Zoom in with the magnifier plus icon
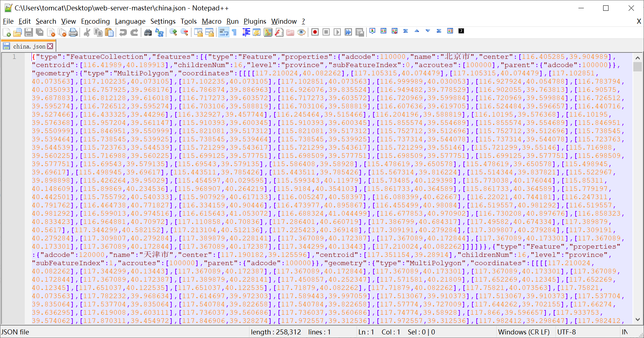The height and width of the screenshot is (338, 644). 173,33
